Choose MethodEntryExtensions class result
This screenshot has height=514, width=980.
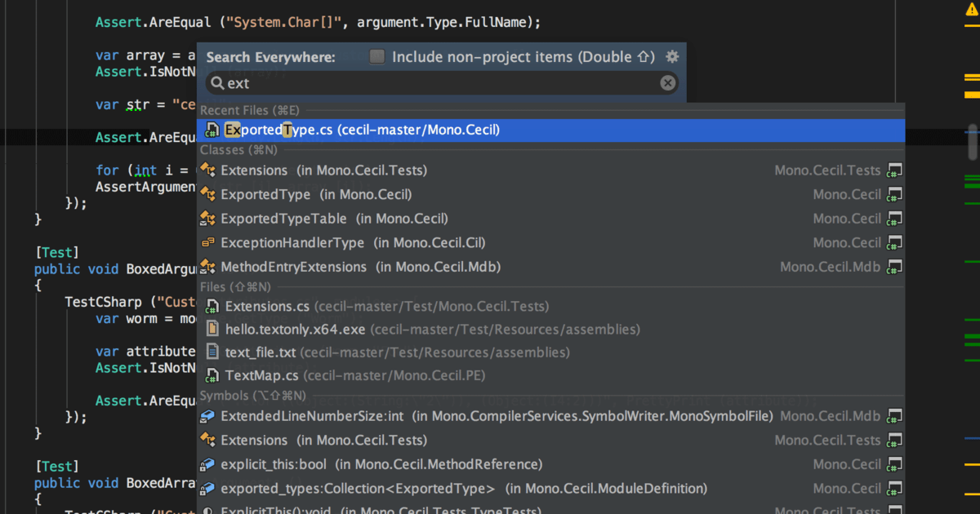[359, 267]
